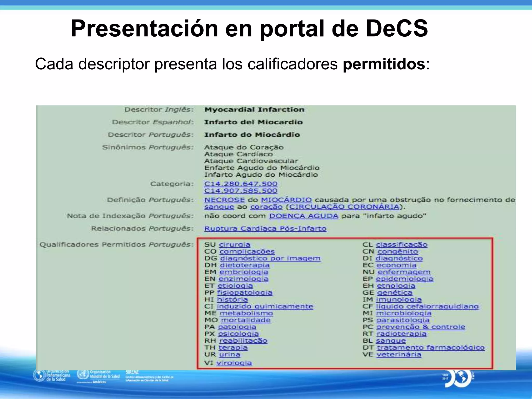Select the patologia qualifier link

(x=237, y=327)
